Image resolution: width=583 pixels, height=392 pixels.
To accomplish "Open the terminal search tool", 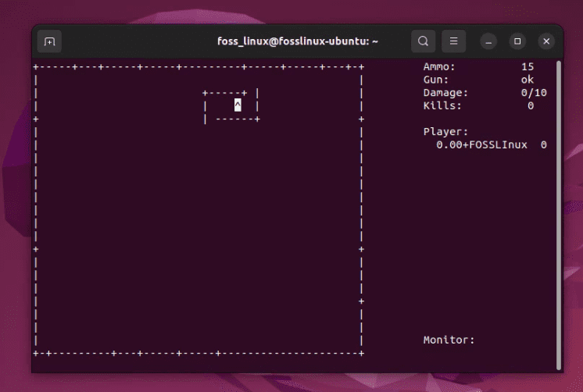I will click(423, 41).
